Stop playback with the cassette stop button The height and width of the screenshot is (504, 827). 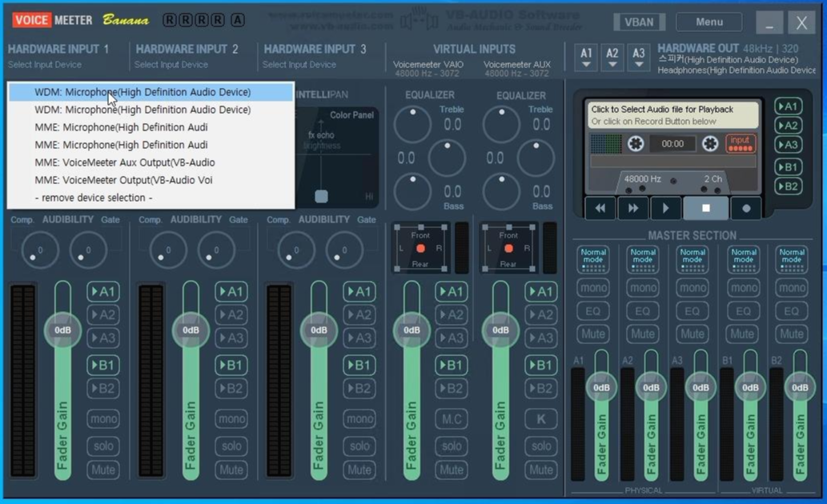tap(705, 208)
